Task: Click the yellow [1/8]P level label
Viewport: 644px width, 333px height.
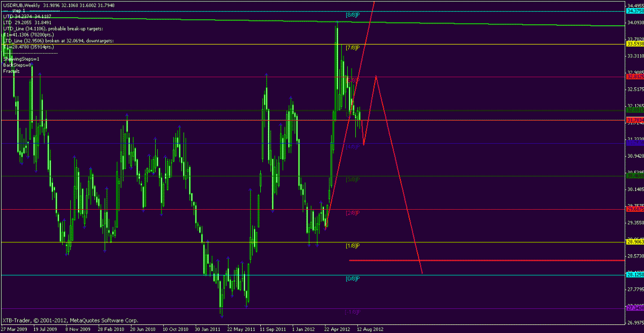Action: click(352, 246)
